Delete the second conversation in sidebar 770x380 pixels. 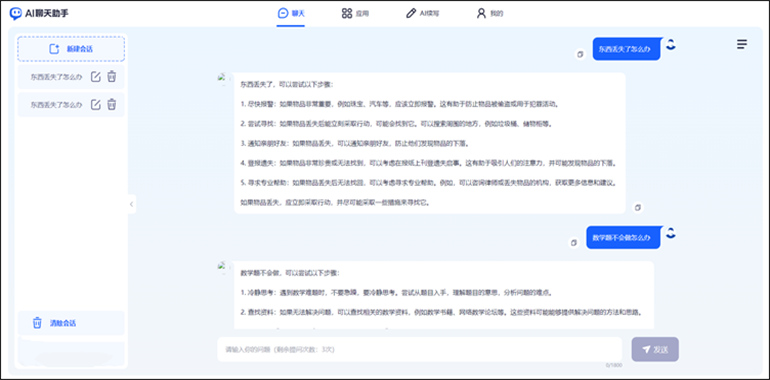[x=112, y=104]
